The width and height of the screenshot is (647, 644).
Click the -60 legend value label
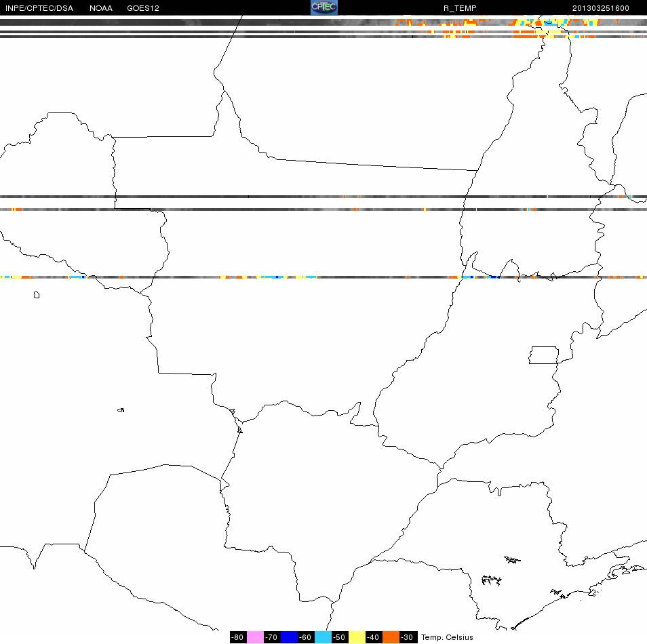[305, 637]
